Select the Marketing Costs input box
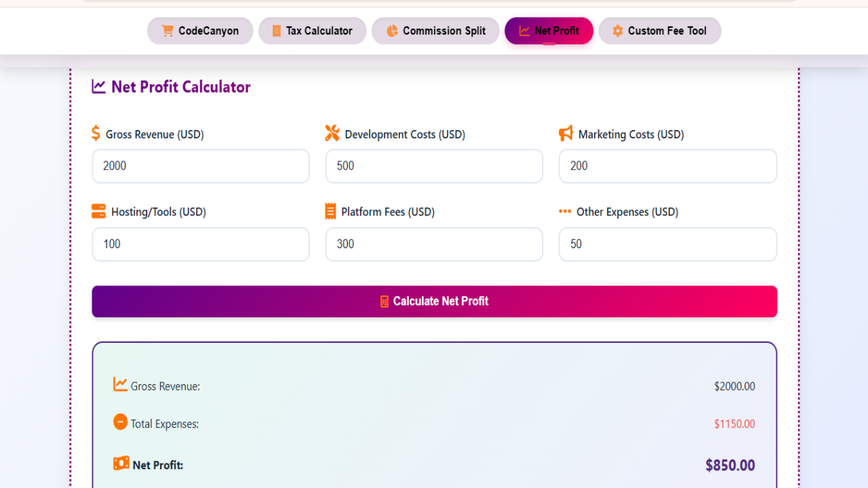The height and width of the screenshot is (488, 868). tap(667, 166)
